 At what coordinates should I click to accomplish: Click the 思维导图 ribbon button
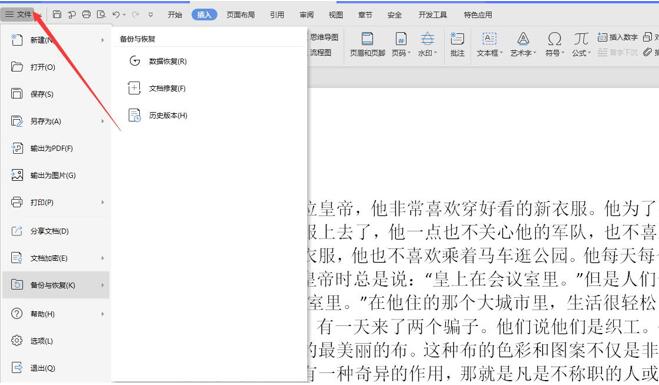pyautogui.click(x=324, y=37)
